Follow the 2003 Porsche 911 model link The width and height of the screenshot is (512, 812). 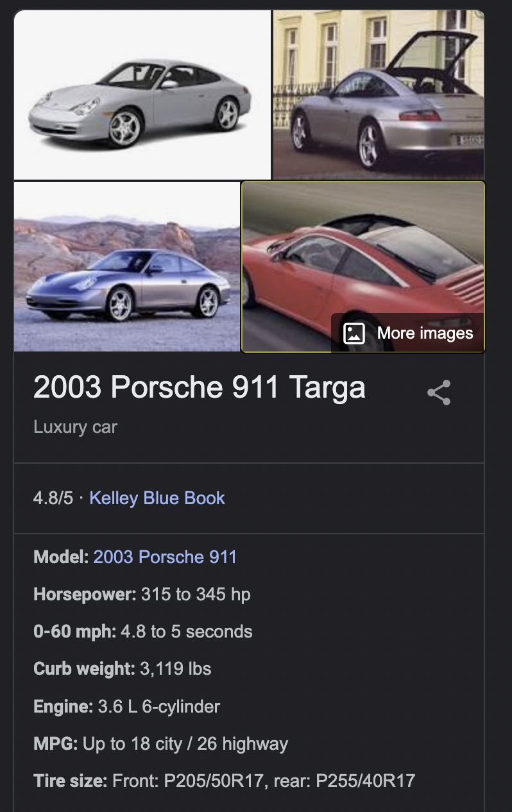tap(165, 557)
